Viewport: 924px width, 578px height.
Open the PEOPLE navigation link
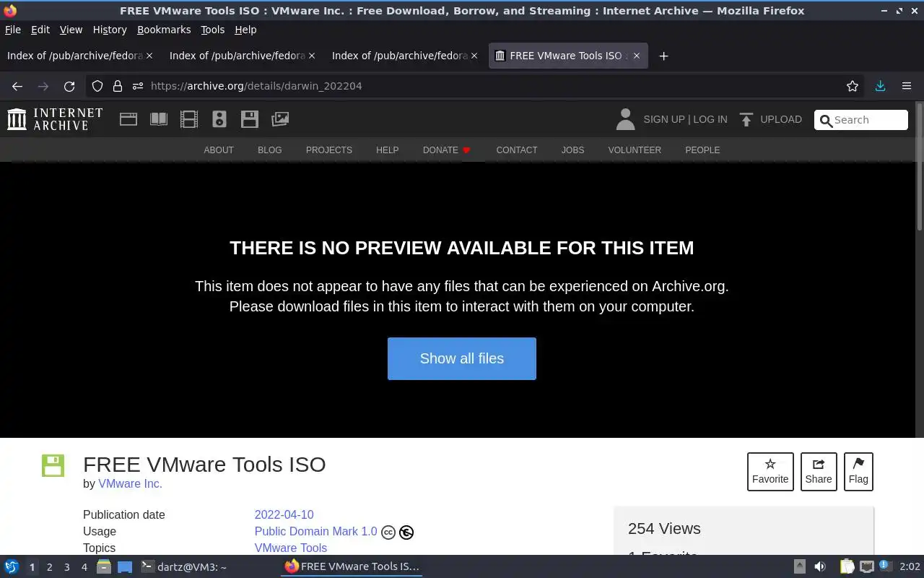702,150
